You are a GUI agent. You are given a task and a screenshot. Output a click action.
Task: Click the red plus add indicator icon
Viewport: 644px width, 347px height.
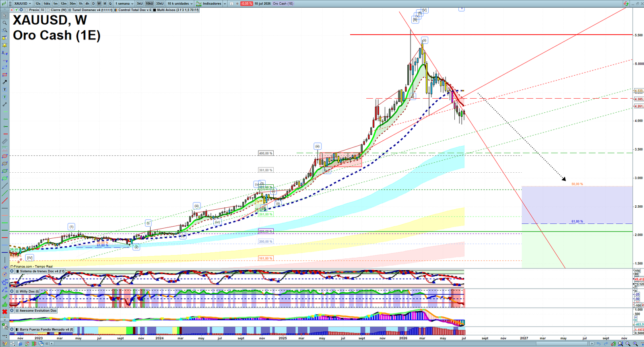pos(12,10)
